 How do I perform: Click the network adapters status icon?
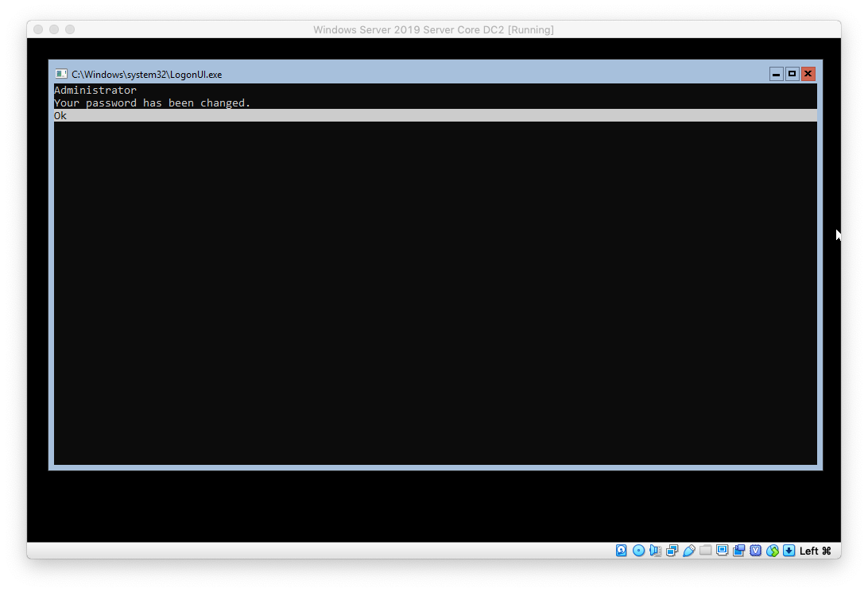click(672, 551)
